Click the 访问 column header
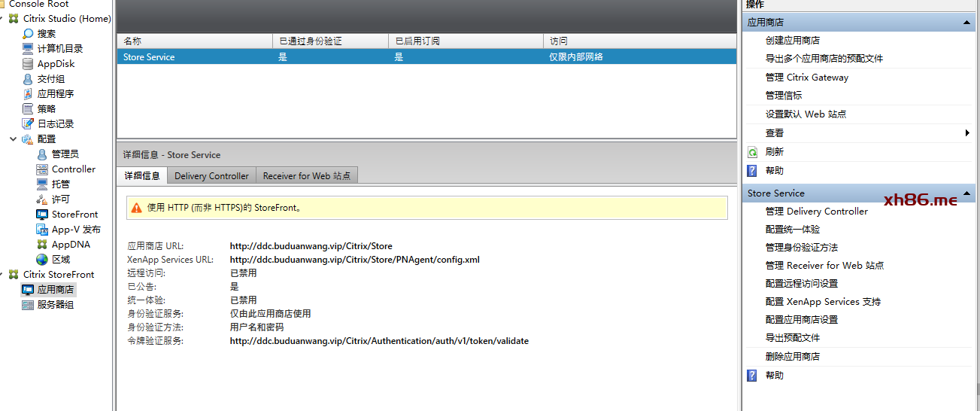This screenshot has width=980, height=411. coord(640,41)
